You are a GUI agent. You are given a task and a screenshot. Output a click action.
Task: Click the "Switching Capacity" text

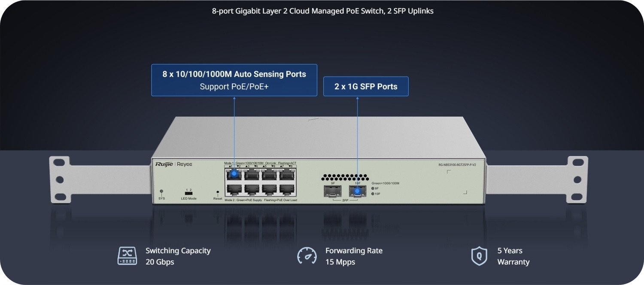178,251
